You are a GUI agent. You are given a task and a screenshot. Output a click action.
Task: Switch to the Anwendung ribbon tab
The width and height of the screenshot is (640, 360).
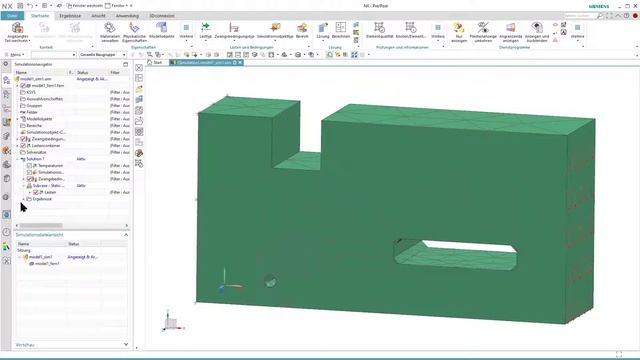(127, 16)
